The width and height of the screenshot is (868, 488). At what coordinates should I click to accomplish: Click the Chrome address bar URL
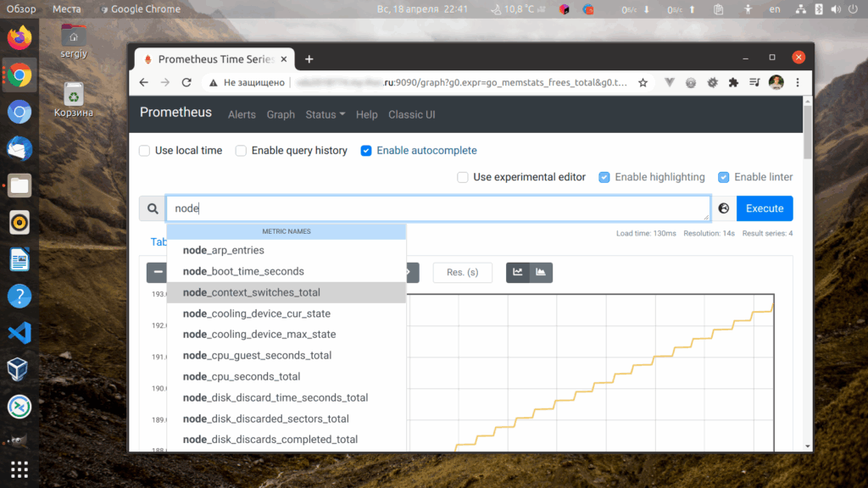tap(461, 82)
